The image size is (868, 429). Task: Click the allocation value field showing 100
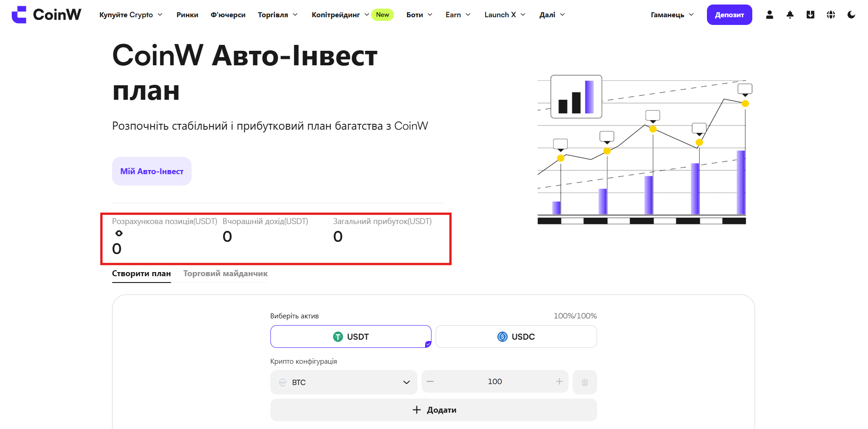[495, 381]
